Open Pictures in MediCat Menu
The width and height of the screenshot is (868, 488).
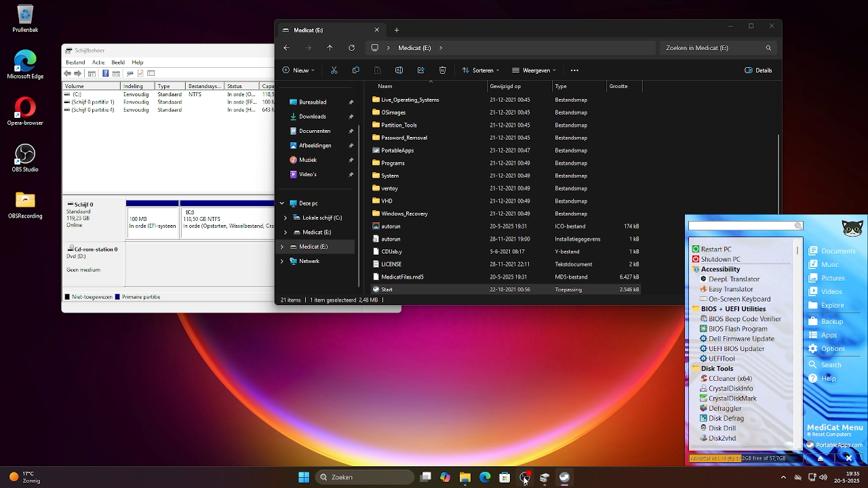[827, 278]
